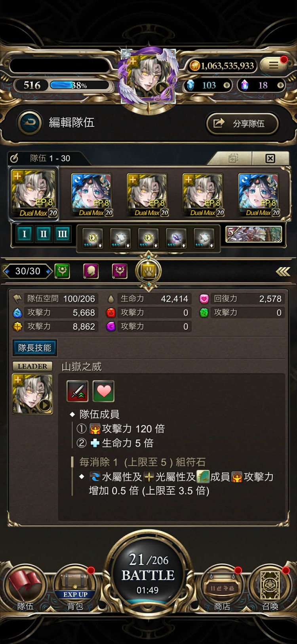297x644 pixels.
Task: Add purple crystals with plus icon
Action: [x=280, y=85]
